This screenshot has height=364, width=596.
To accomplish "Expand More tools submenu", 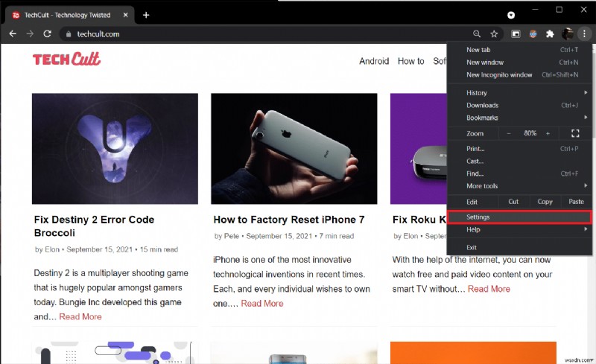I will tap(519, 186).
